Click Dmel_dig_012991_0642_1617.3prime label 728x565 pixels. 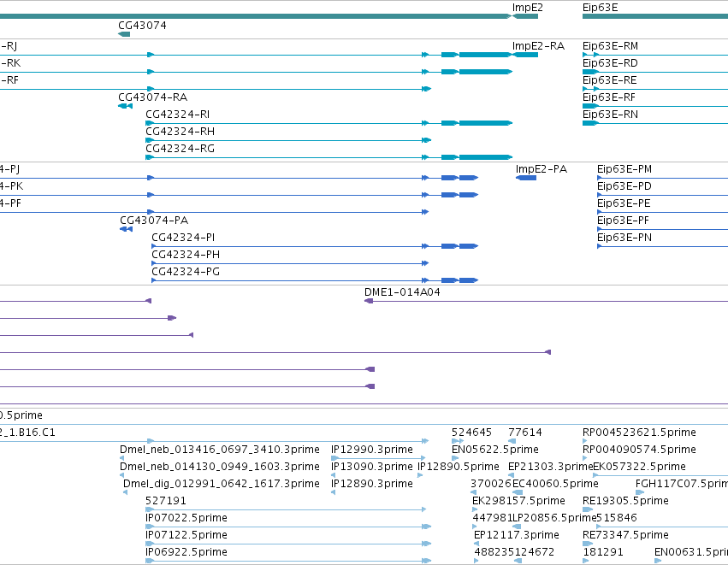222,484
